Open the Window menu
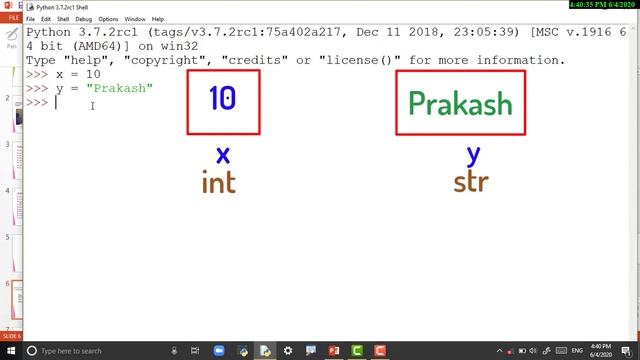The image size is (640, 360). (135, 19)
